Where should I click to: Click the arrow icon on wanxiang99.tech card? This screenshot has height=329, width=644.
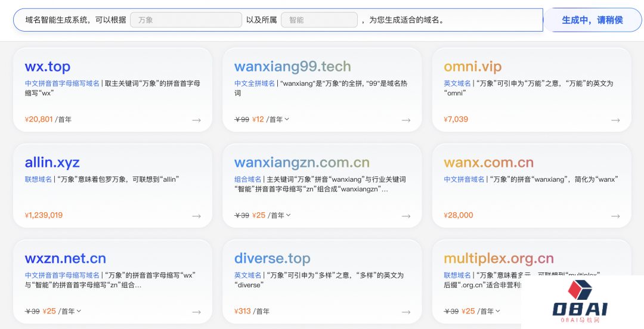click(406, 120)
